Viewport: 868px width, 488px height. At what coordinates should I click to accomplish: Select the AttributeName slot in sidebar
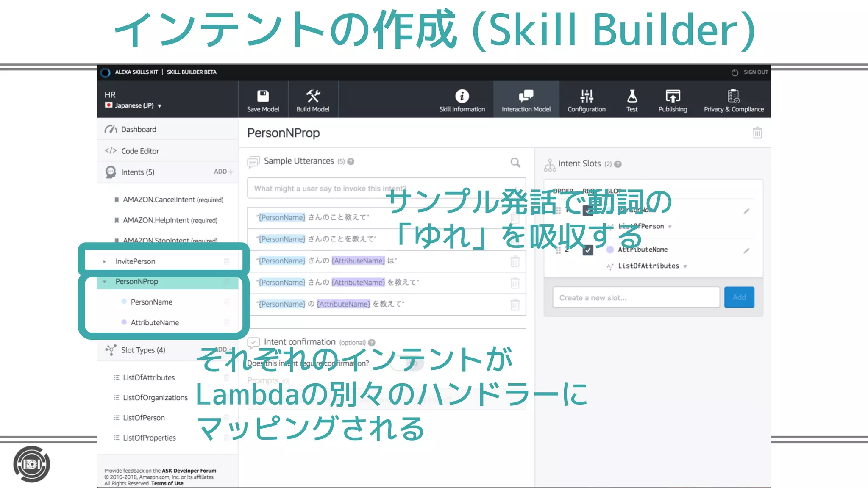click(155, 323)
